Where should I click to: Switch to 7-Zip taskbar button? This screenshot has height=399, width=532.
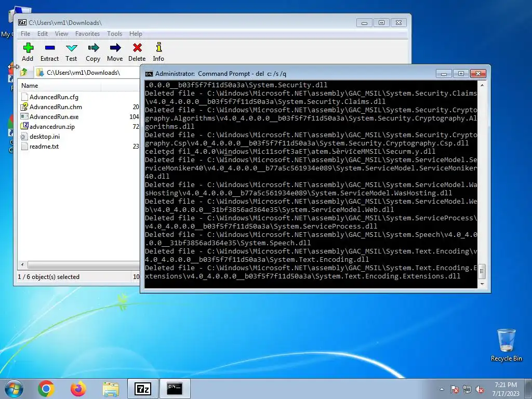pos(142,389)
